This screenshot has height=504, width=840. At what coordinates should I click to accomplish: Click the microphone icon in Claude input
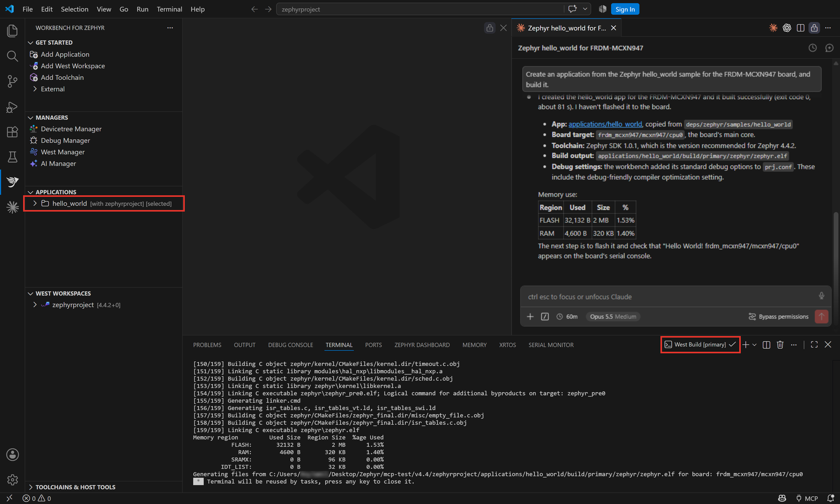click(822, 296)
